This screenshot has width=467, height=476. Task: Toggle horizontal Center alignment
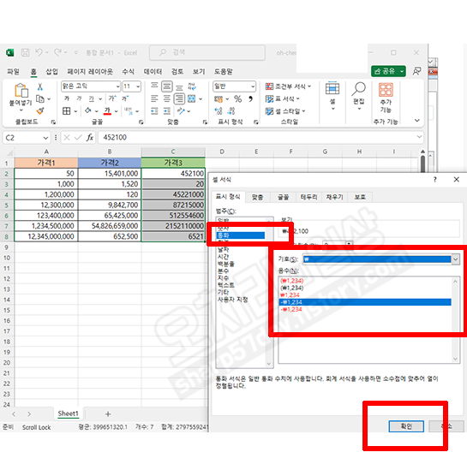tap(167, 98)
